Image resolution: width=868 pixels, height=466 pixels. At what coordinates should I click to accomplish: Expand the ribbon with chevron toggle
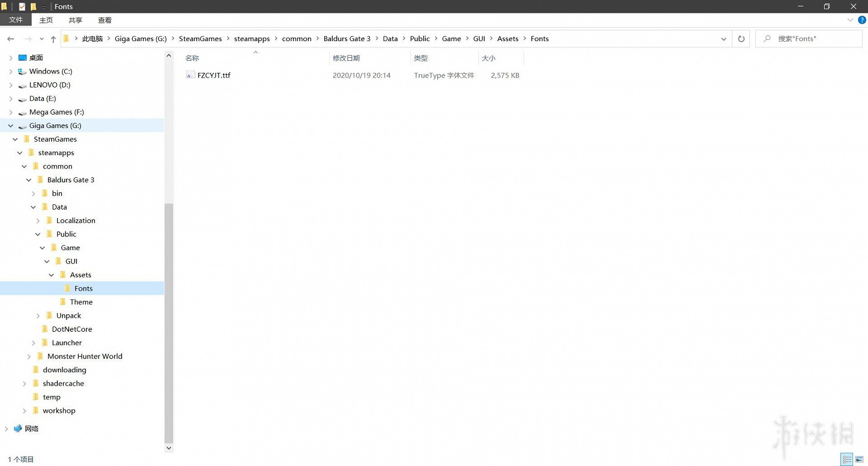coord(851,20)
